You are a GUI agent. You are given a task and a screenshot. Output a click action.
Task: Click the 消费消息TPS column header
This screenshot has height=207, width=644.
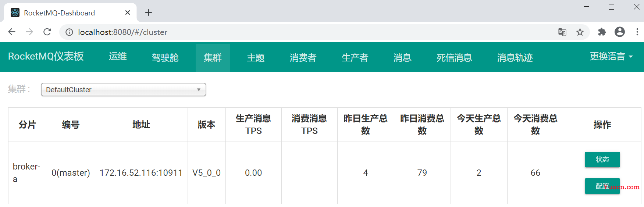[309, 125]
